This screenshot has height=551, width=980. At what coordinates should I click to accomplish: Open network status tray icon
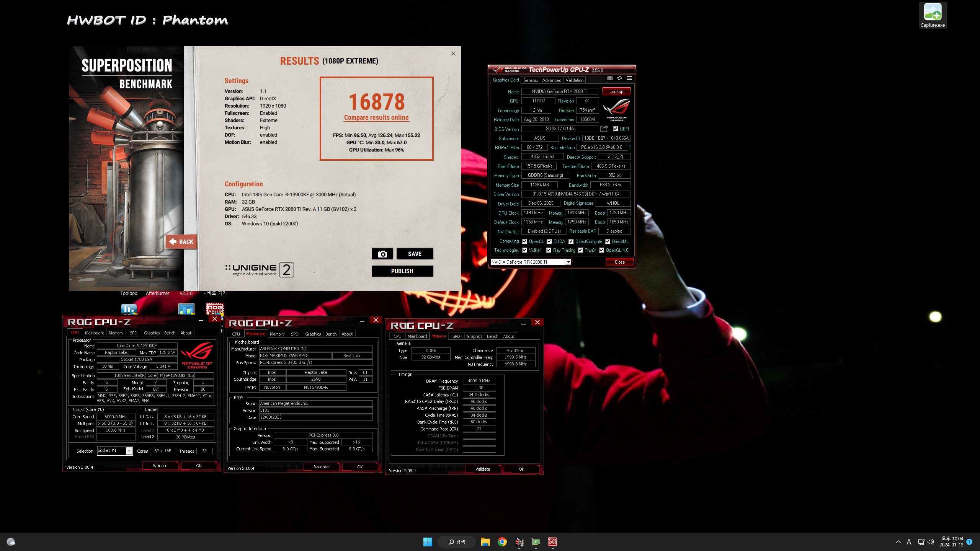click(x=921, y=542)
